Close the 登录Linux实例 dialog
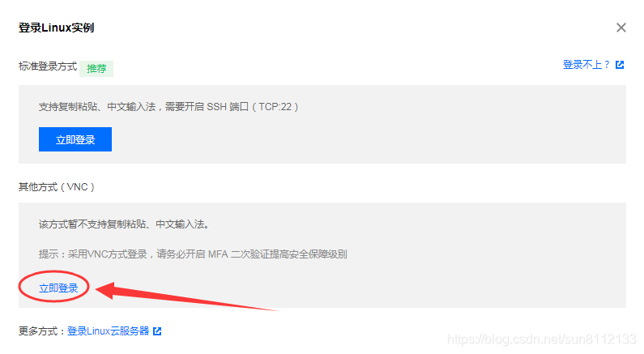This screenshot has width=644, height=354. coord(621,28)
